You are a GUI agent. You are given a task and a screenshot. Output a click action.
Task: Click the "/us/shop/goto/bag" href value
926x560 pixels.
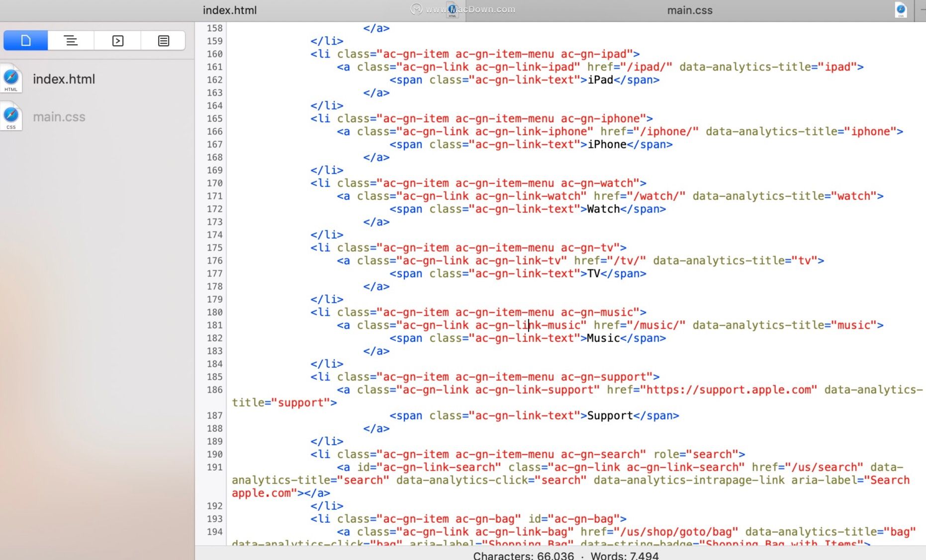tap(676, 532)
